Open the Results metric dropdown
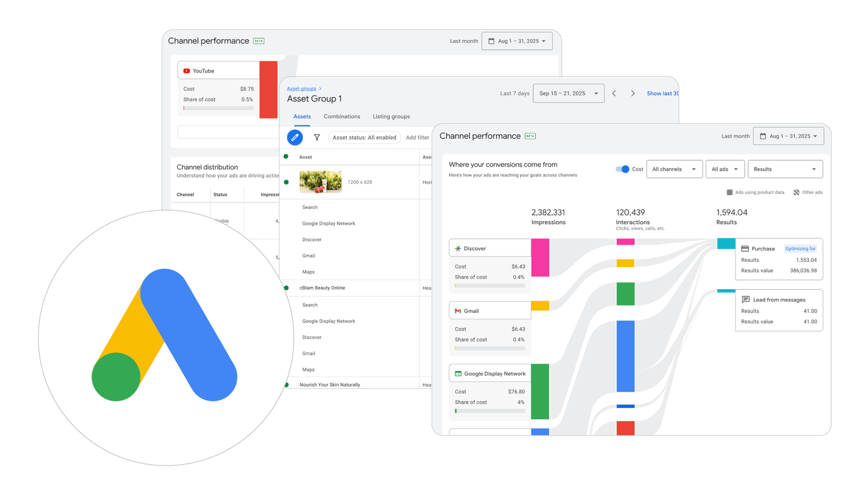The height and width of the screenshot is (488, 868). point(785,169)
